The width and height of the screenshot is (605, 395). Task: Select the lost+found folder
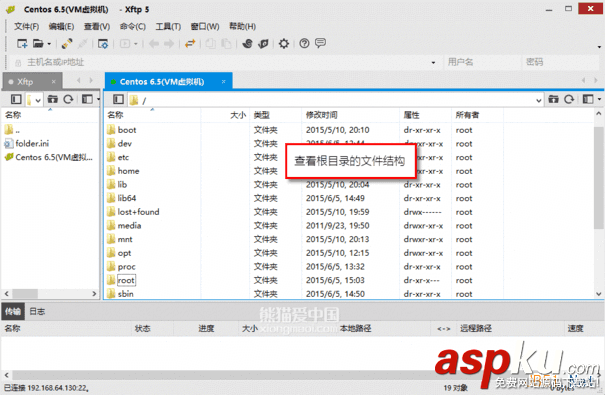[x=133, y=212]
